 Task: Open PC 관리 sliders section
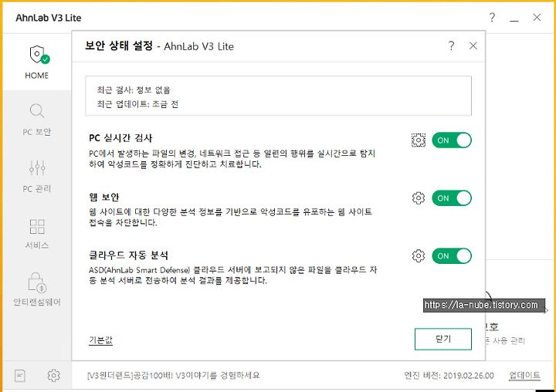pyautogui.click(x=37, y=176)
